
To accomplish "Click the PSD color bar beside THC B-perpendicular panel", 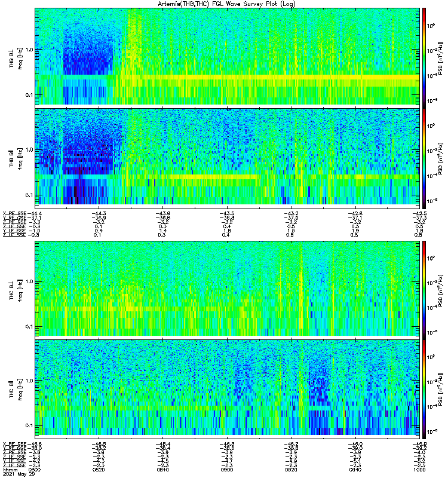I will (x=424, y=290).
